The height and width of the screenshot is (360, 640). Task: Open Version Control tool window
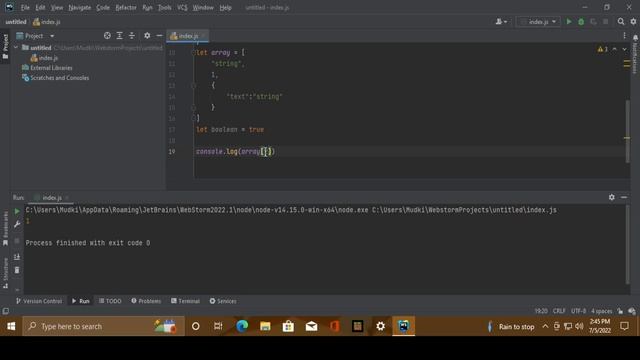pyautogui.click(x=39, y=301)
